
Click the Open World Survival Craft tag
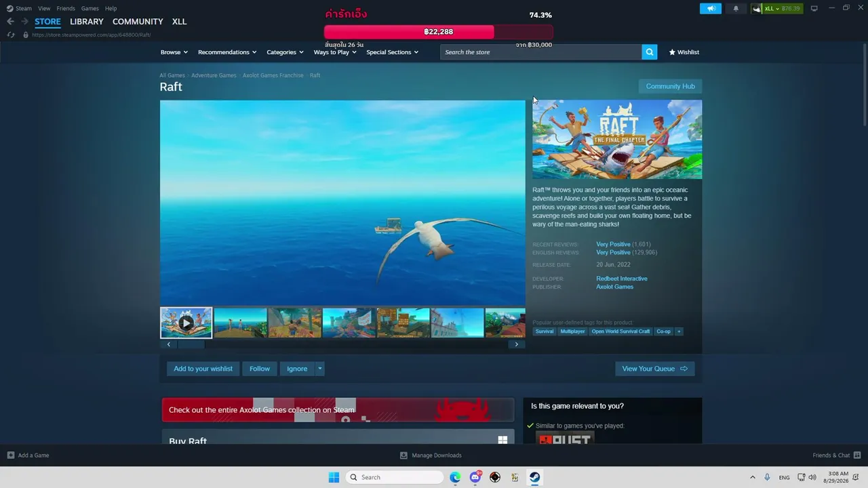620,331
